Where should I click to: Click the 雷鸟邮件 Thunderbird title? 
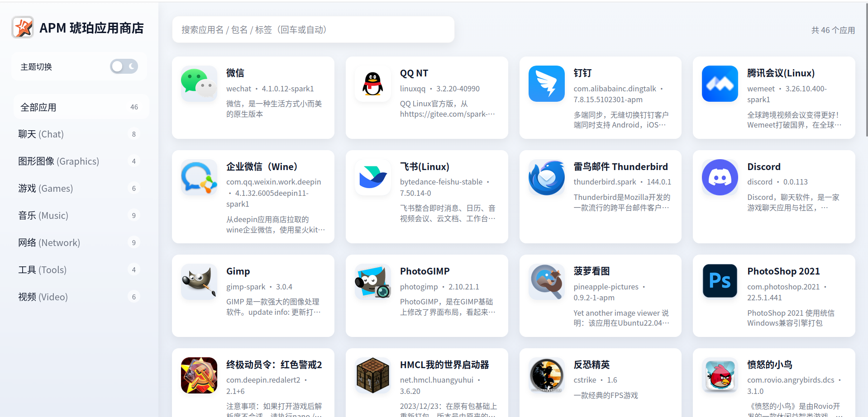(x=621, y=167)
